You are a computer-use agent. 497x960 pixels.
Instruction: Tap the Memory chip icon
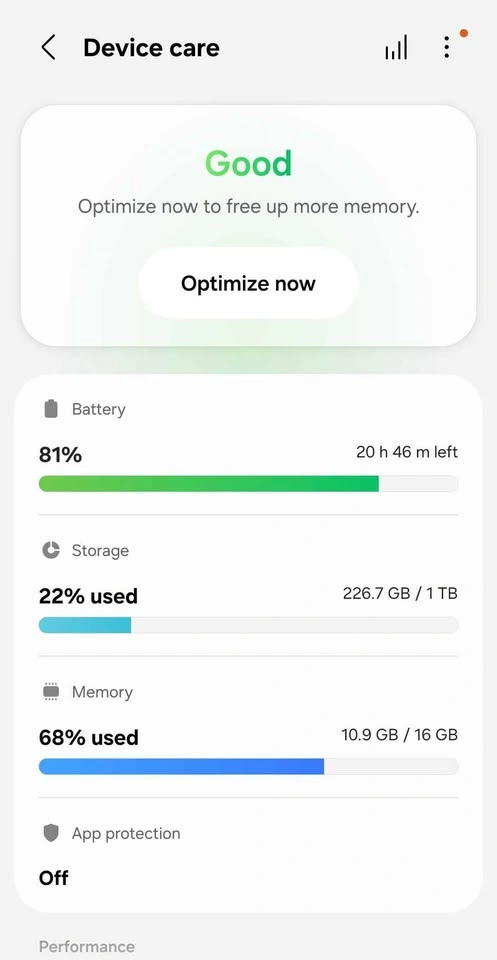pyautogui.click(x=51, y=692)
